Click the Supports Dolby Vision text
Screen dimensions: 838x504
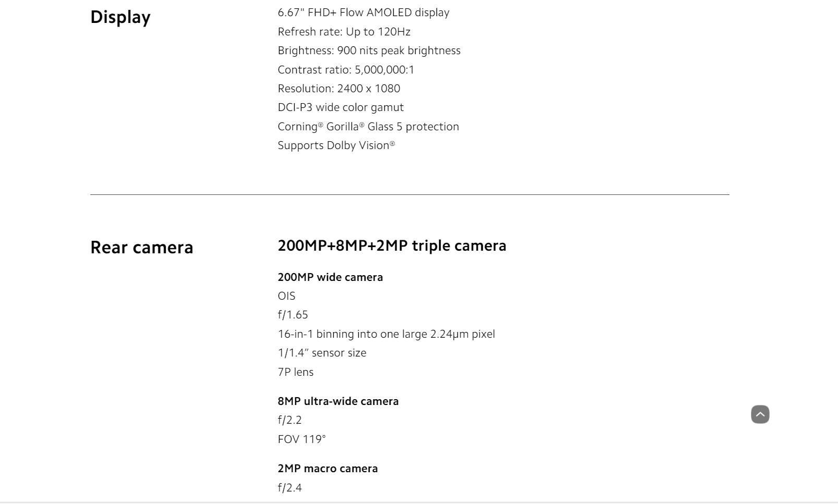336,145
